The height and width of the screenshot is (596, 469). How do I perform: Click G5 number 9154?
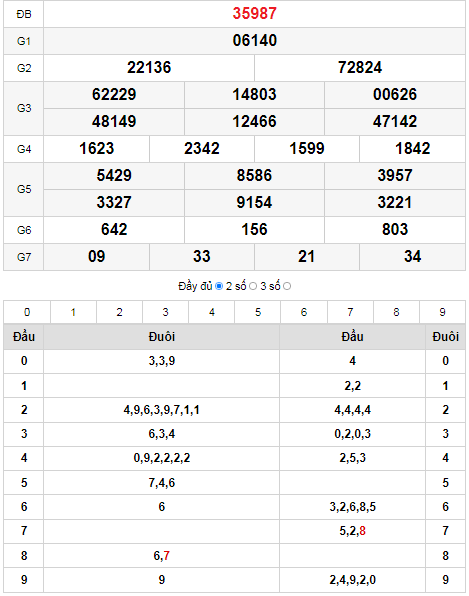tap(254, 203)
